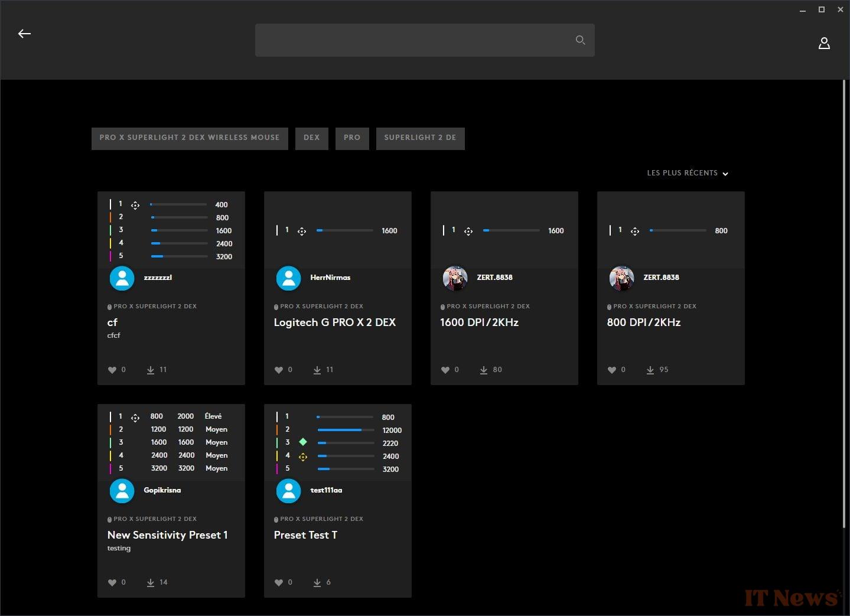
Task: Click inside the search input field
Action: coord(413,40)
